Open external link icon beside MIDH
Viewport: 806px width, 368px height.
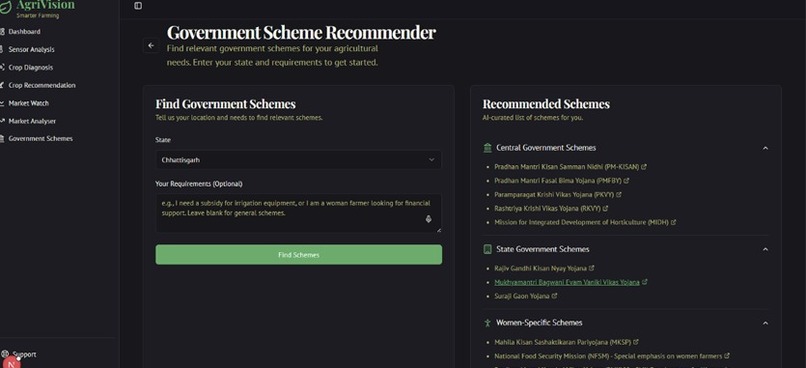point(673,222)
